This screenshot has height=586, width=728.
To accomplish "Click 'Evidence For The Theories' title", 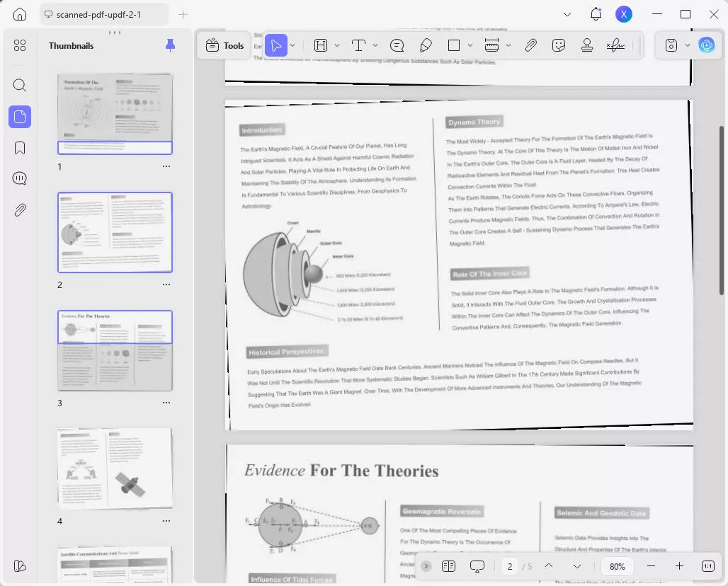I will pos(342,471).
